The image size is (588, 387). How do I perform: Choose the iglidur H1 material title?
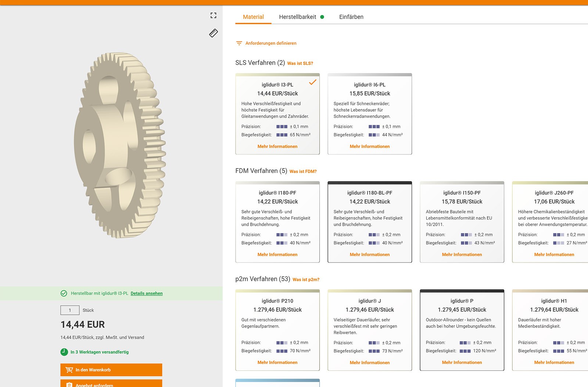[x=554, y=301]
